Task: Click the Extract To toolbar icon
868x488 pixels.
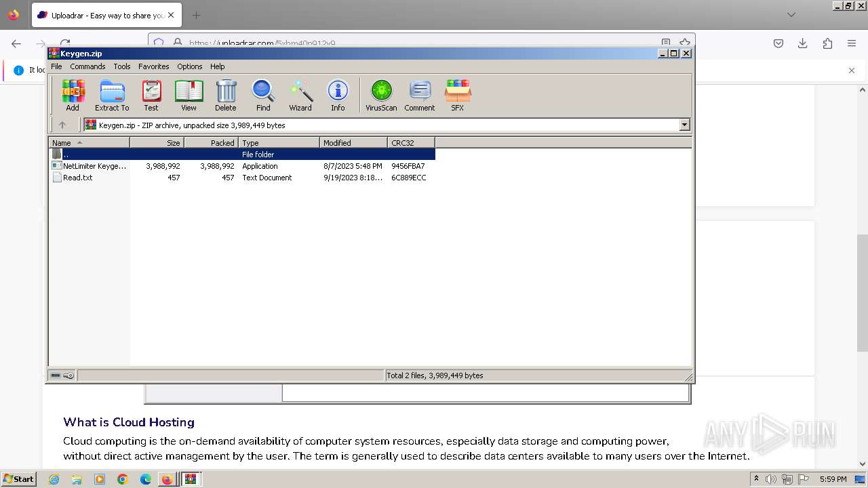Action: point(112,95)
